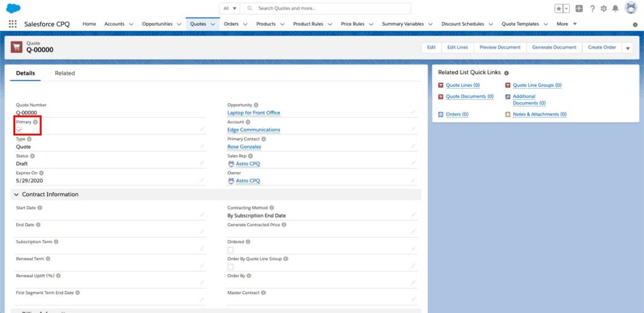Open the favorites list dropdown arrow

567,9
